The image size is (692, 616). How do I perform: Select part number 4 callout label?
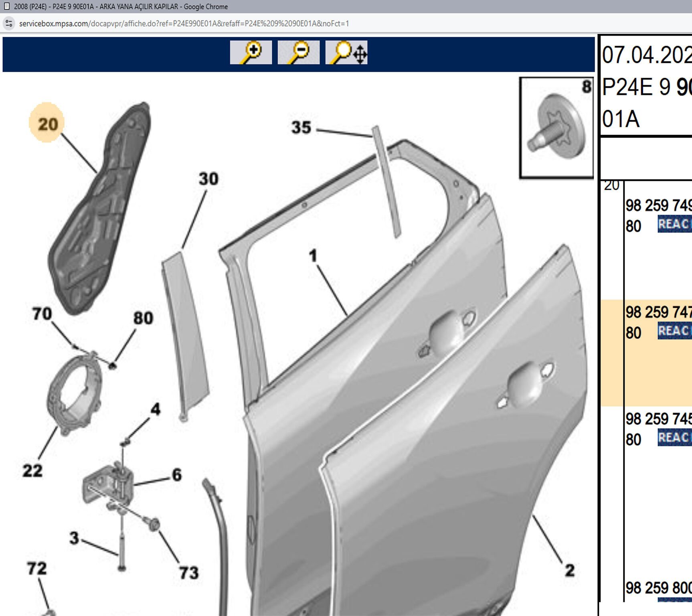coord(155,409)
